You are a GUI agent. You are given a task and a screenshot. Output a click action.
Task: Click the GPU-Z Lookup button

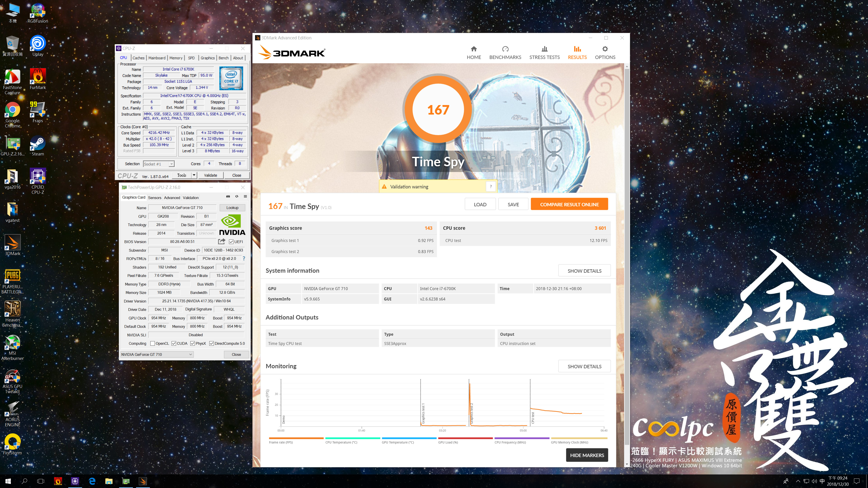pos(232,208)
